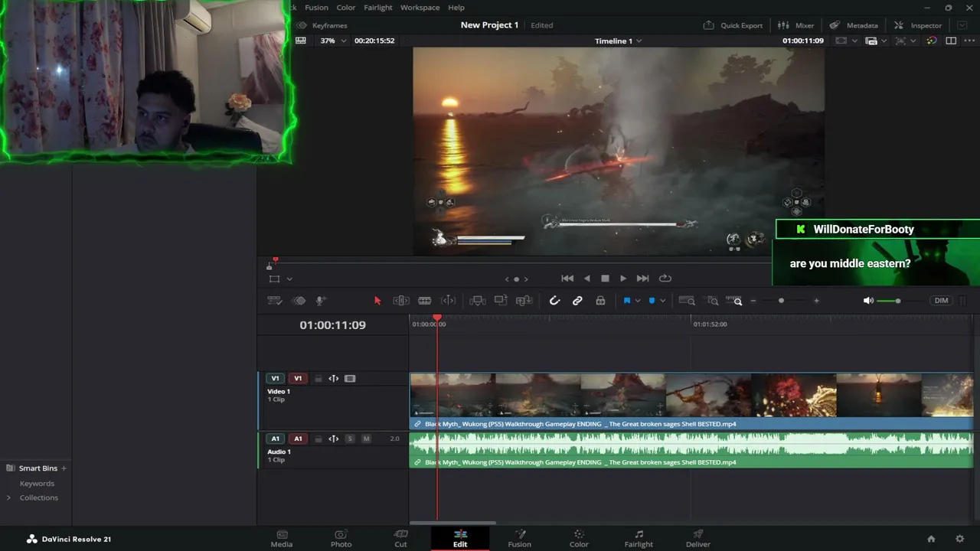Disable the Video 1 track filmstrip toggle
The image size is (980, 551).
click(350, 379)
